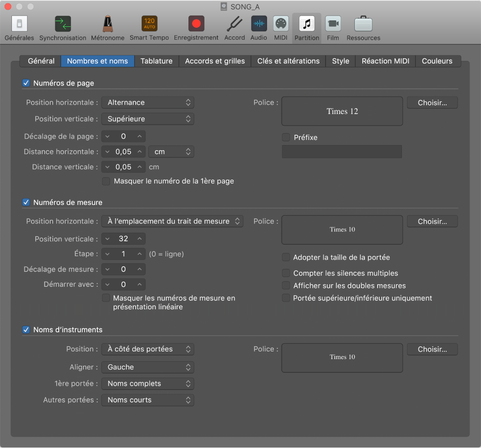This screenshot has width=481, height=448.
Task: Select the Audio waveform icon
Action: (x=259, y=24)
